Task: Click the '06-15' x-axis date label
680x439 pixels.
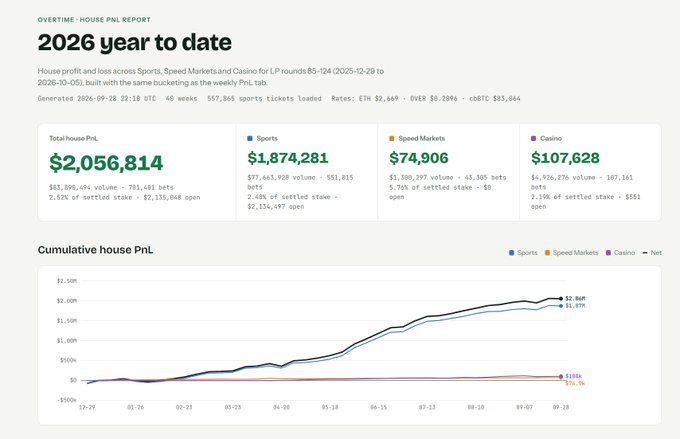Action: pos(379,407)
